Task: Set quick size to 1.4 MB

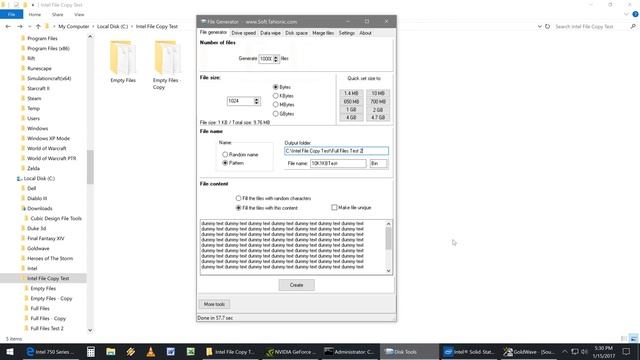Action: coord(351,93)
